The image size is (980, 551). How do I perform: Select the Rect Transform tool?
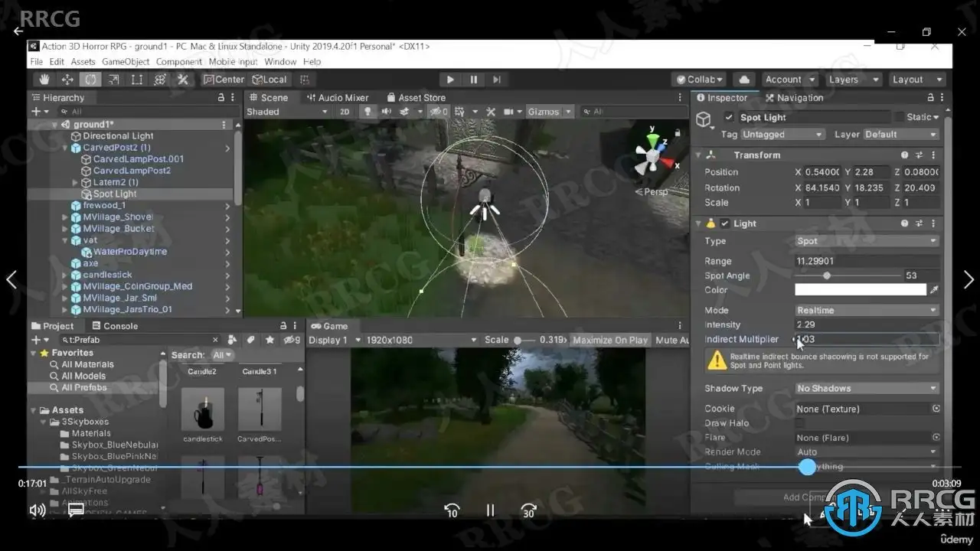click(x=137, y=80)
